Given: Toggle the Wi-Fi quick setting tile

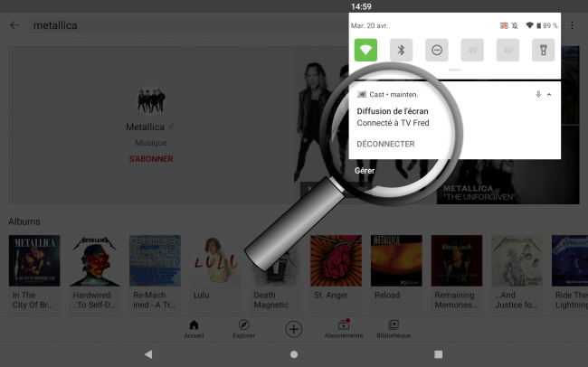Looking at the screenshot, I should click(365, 50).
